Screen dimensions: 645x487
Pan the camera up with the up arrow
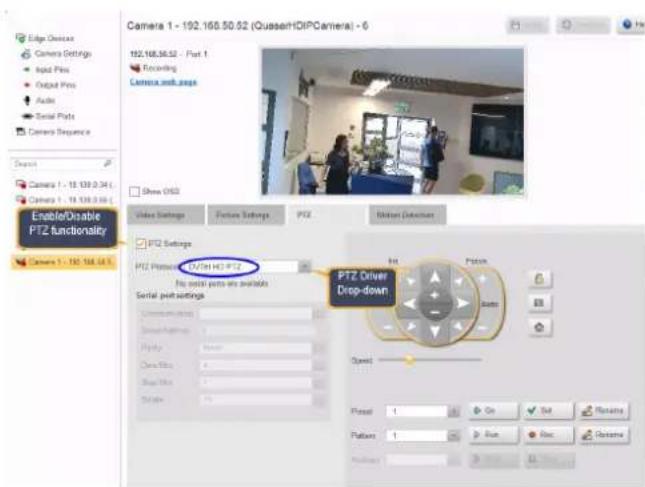coord(435,278)
